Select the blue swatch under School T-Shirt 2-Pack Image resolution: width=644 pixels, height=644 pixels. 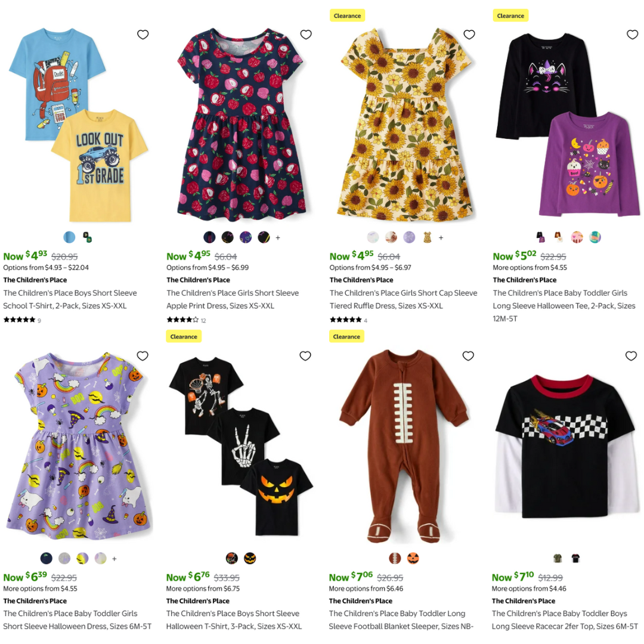69,237
